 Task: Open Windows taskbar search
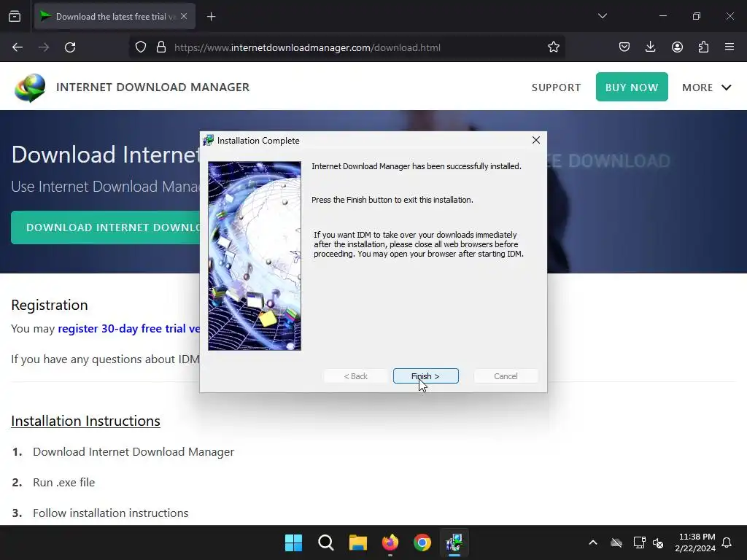326,542
